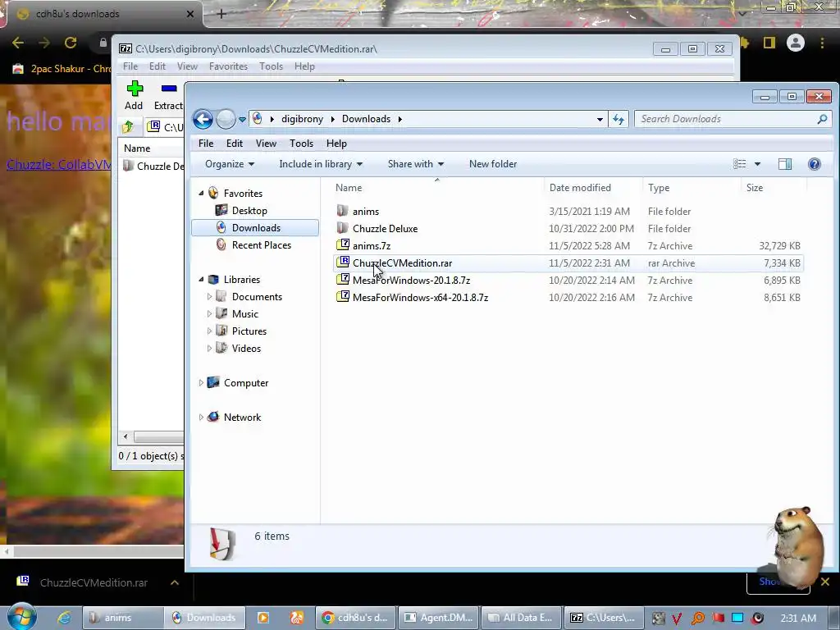Select Downloads in the navigation pane
840x630 pixels.
(256, 228)
